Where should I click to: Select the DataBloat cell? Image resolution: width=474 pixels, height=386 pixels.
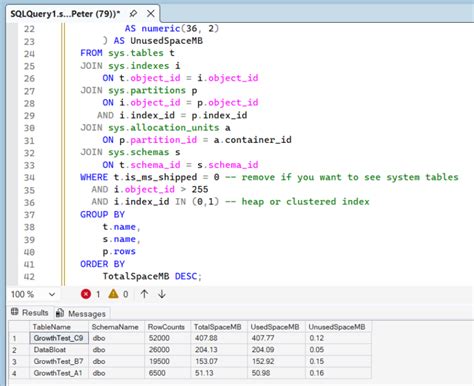tap(59, 350)
